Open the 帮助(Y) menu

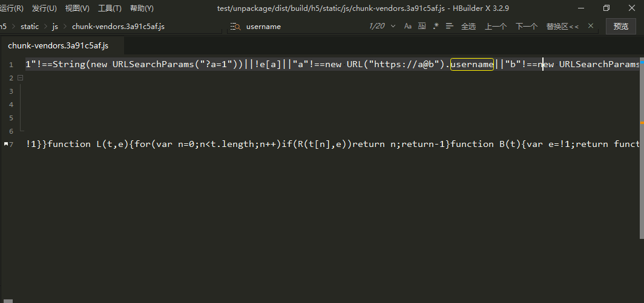pyautogui.click(x=142, y=8)
